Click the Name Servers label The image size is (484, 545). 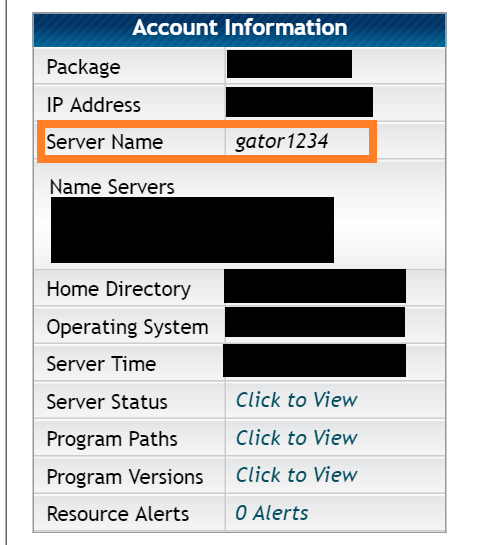pos(112,187)
